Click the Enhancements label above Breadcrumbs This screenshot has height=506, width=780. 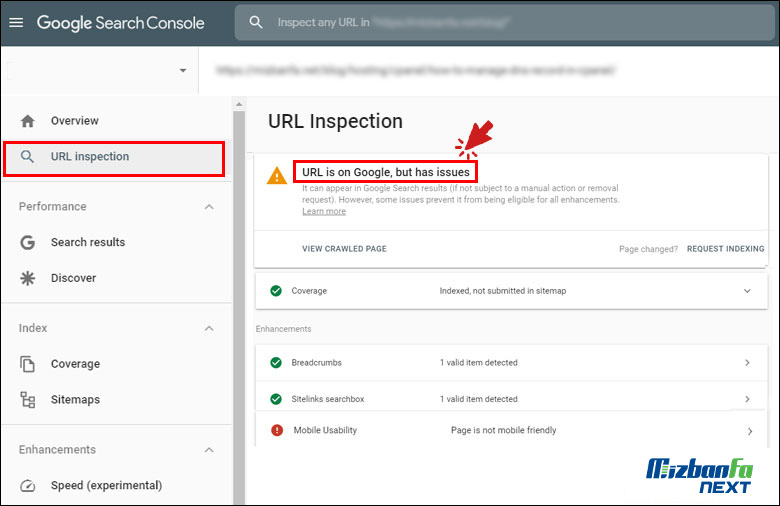(284, 329)
